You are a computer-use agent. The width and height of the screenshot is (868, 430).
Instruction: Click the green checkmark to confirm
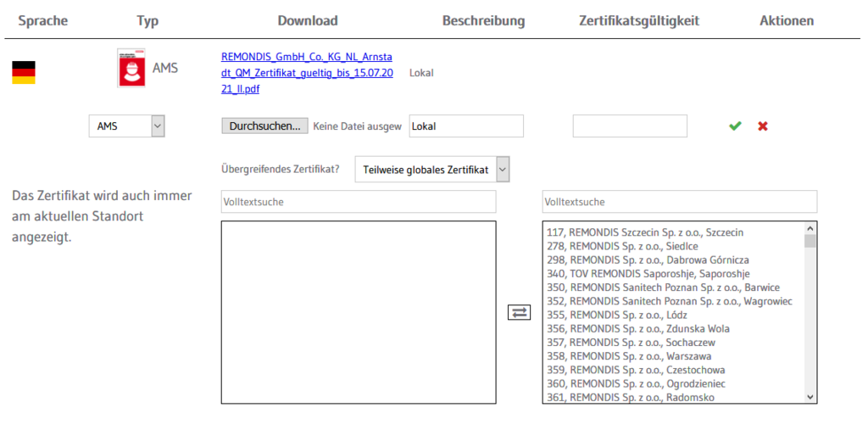coord(735,126)
